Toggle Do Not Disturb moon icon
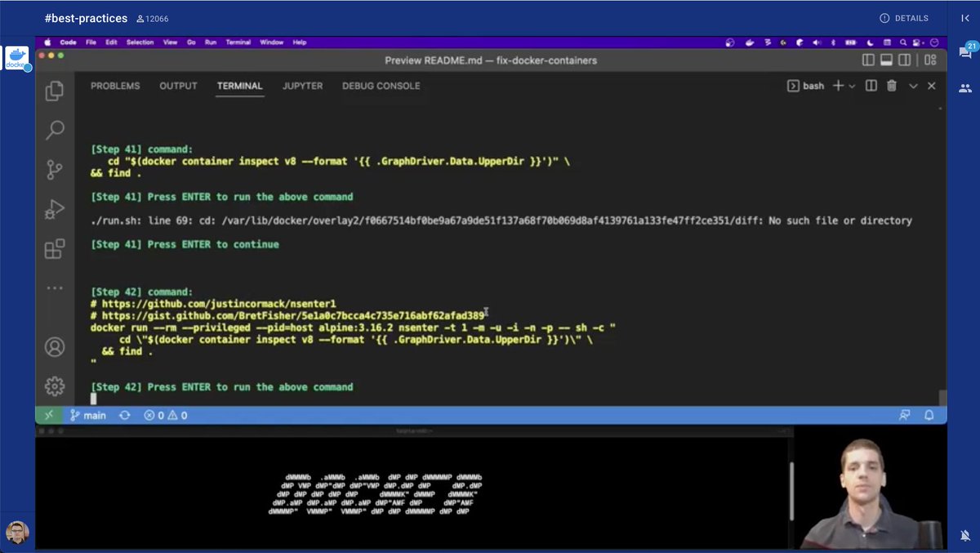The image size is (980, 553). (870, 42)
